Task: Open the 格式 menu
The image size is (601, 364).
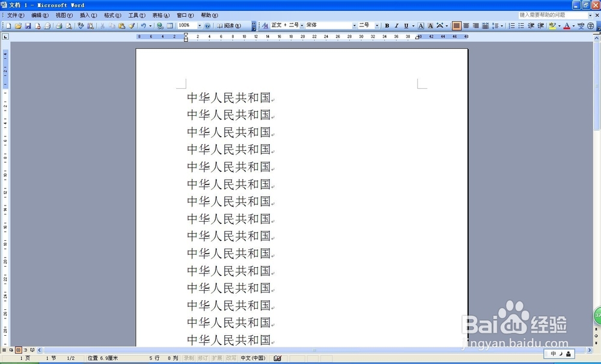Action: (x=112, y=16)
